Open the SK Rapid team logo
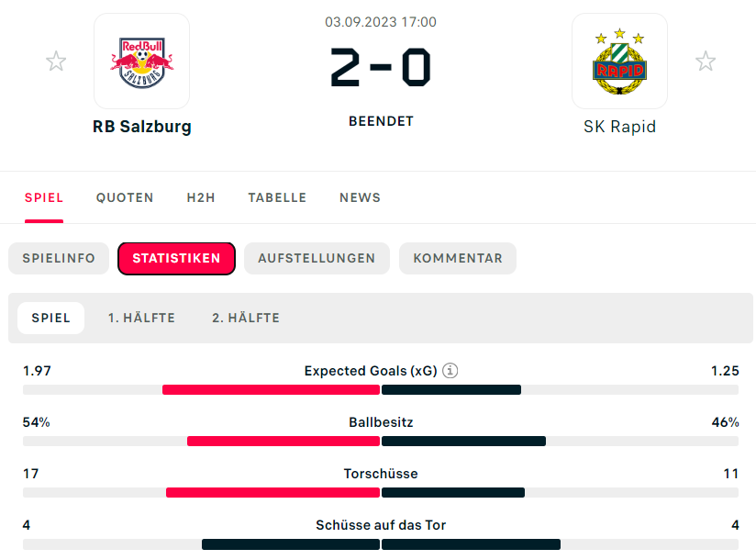Viewport: 756px width, 560px height. pyautogui.click(x=619, y=62)
